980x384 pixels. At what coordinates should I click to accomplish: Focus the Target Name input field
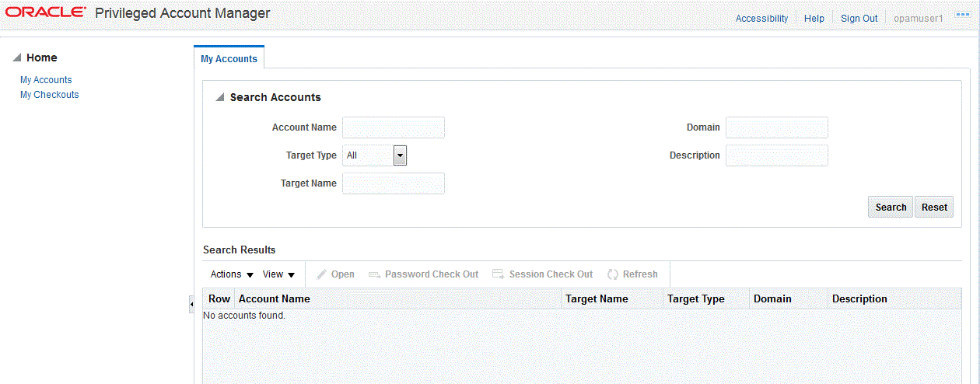click(x=394, y=183)
